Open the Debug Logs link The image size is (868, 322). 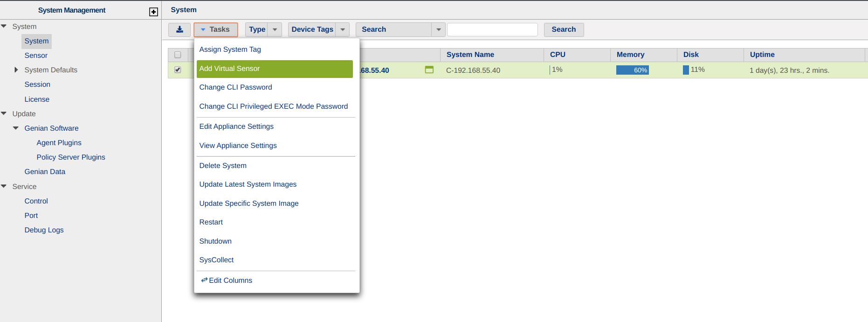(44, 230)
